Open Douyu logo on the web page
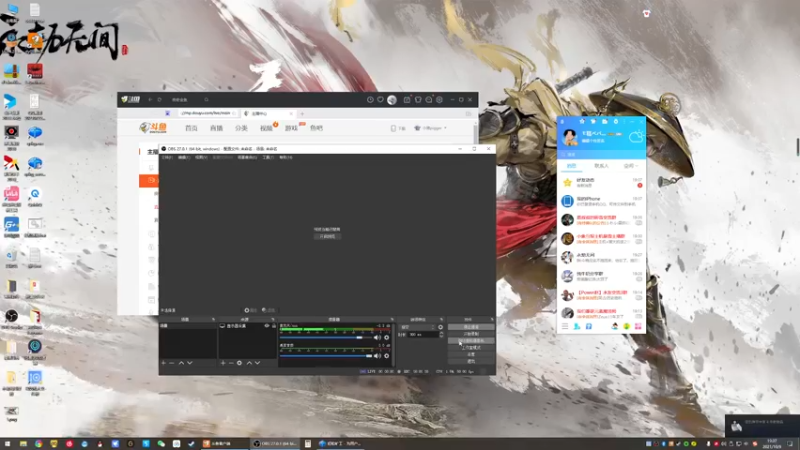Image resolution: width=800 pixels, height=450 pixels. point(153,128)
